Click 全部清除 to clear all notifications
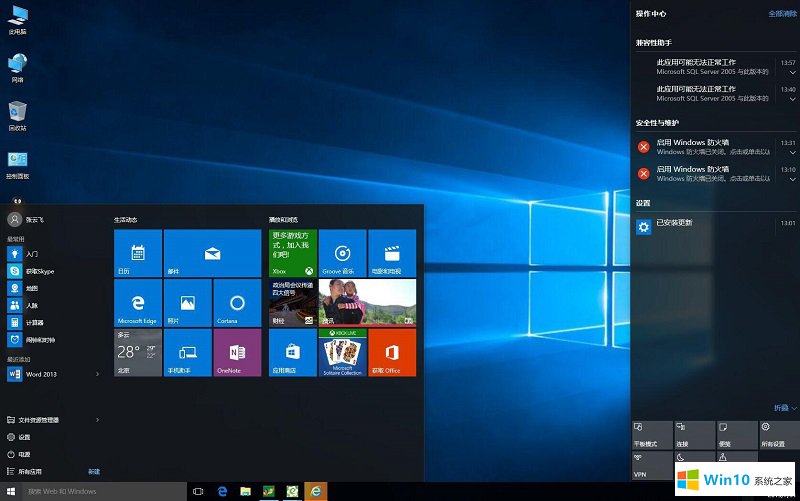800x501 pixels. (x=782, y=14)
